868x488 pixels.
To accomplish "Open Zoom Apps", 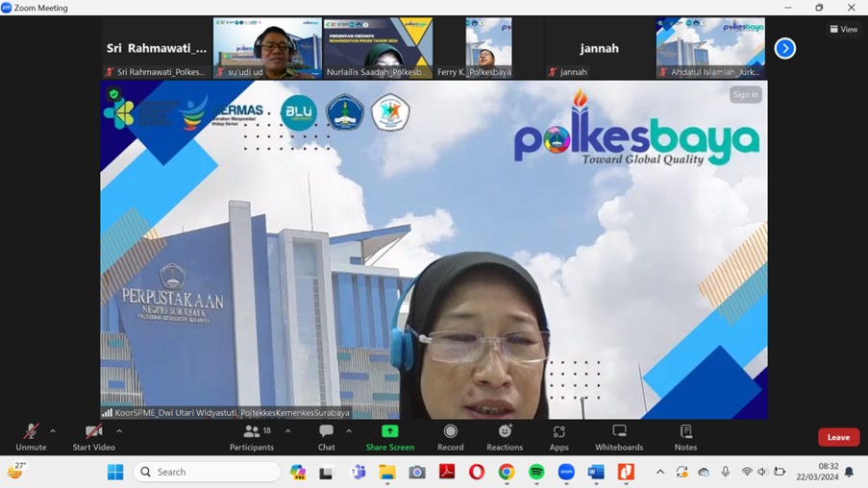I will (x=558, y=437).
